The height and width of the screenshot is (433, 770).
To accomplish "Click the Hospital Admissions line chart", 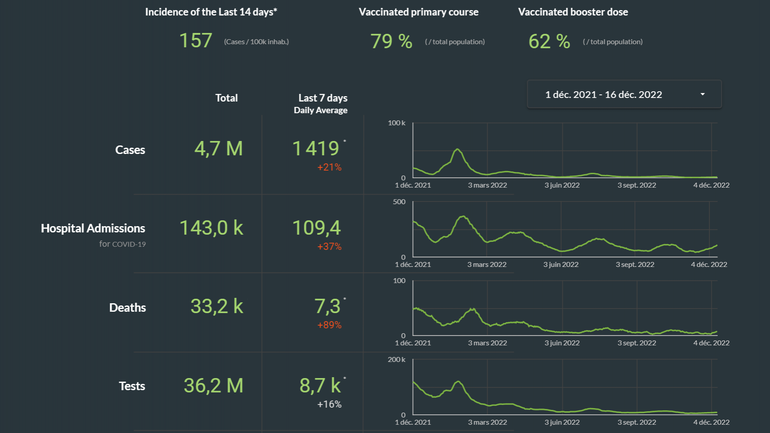I will pyautogui.click(x=565, y=230).
